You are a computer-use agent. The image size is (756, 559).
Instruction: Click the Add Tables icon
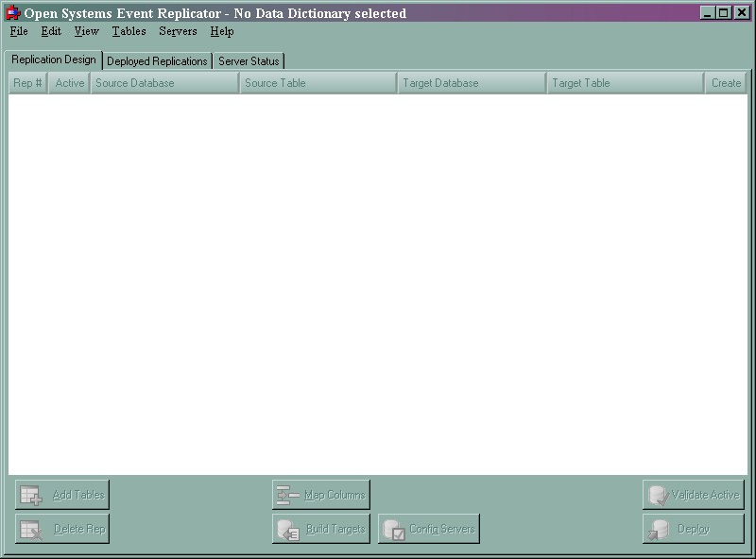(x=31, y=494)
